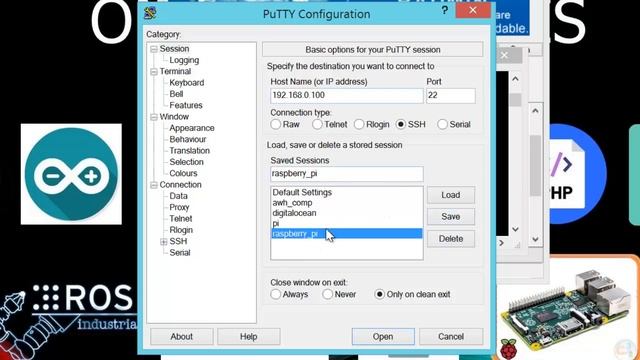Screen dimensions: 640x360
Task: Click scroll right arrow in background window
Action: tap(502, 243)
